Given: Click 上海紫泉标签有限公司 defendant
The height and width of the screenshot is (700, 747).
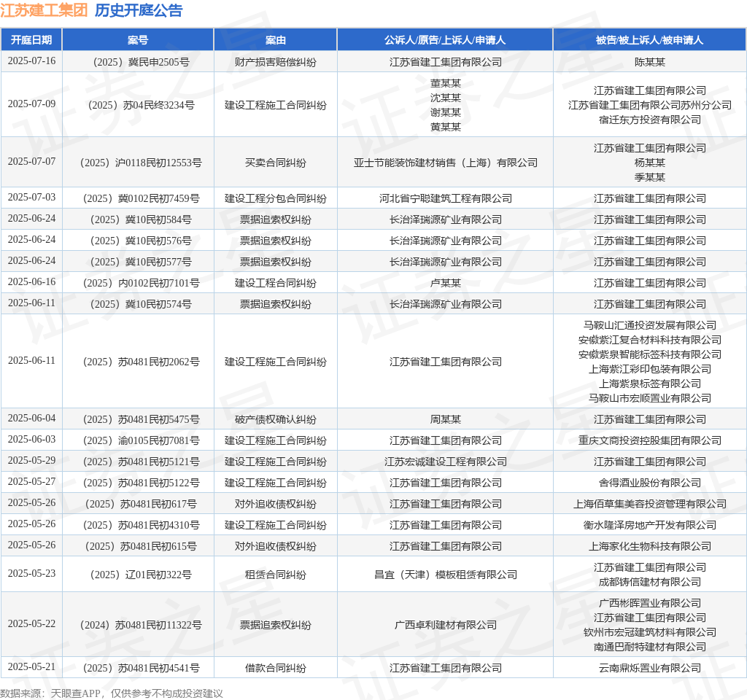Looking at the screenshot, I should [650, 384].
